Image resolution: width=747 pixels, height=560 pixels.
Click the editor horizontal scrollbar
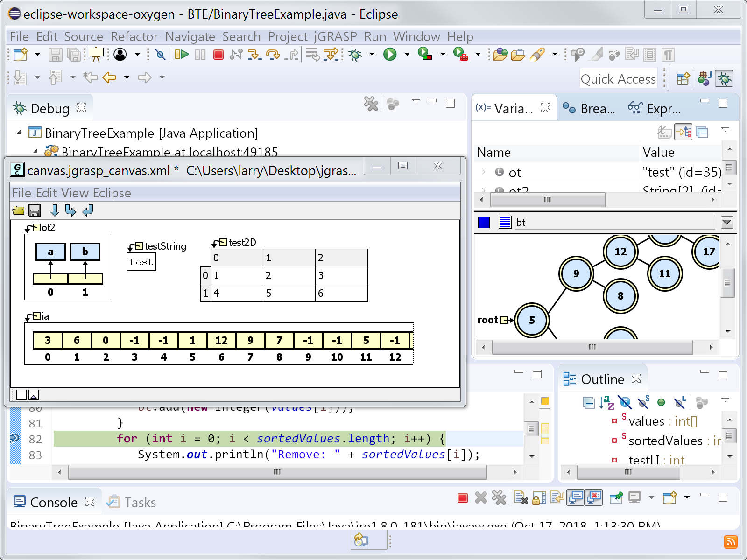(x=277, y=472)
